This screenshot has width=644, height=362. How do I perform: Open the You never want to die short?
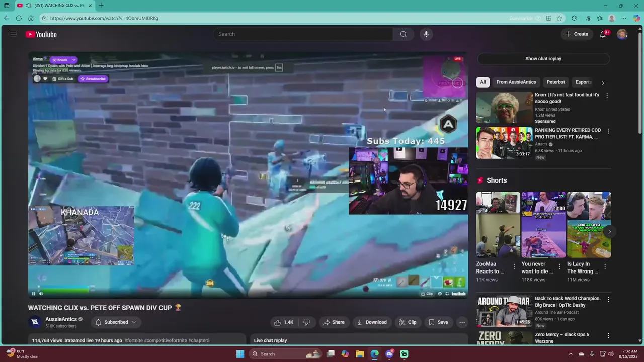tap(543, 225)
